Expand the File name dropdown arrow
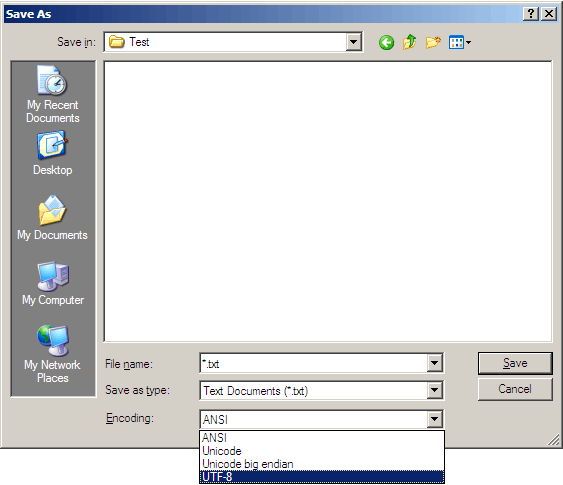This screenshot has width=563, height=485. [x=434, y=363]
